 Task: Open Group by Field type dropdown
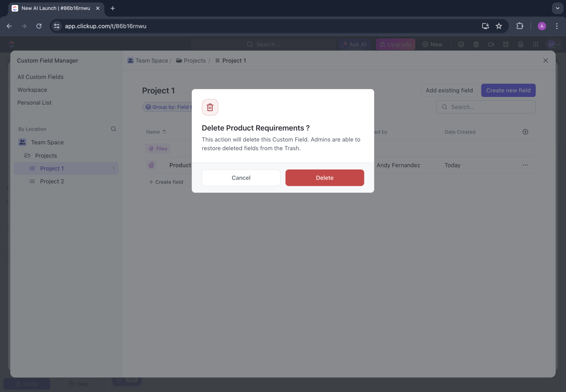(x=168, y=107)
